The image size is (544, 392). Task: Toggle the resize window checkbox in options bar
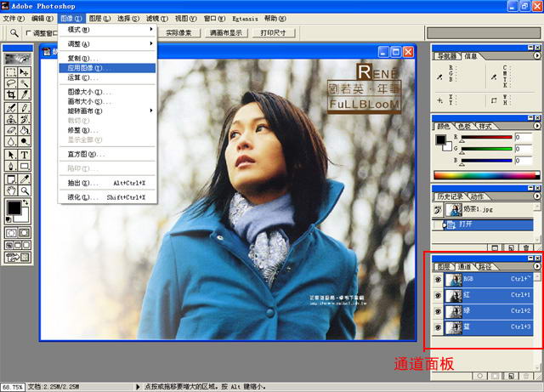point(28,33)
